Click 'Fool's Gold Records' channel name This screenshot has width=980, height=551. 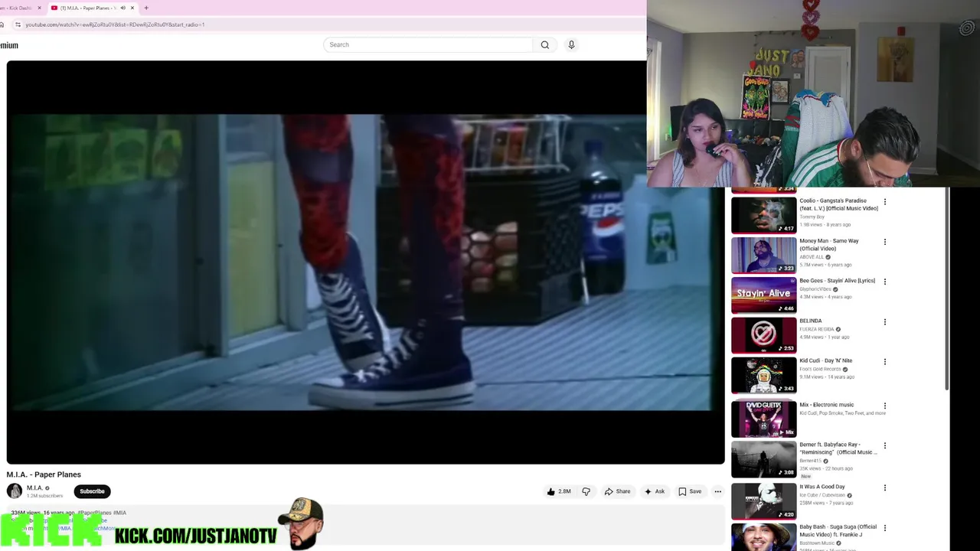(820, 369)
